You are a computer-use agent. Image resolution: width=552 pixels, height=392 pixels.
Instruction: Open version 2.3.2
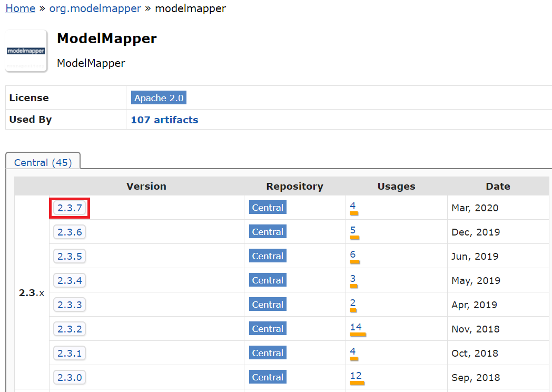point(70,329)
